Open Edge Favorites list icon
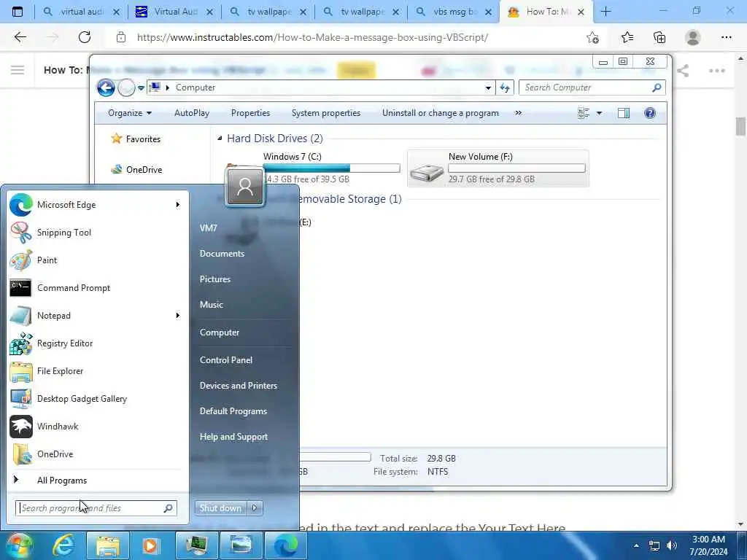The height and width of the screenshot is (560, 747). (x=627, y=37)
